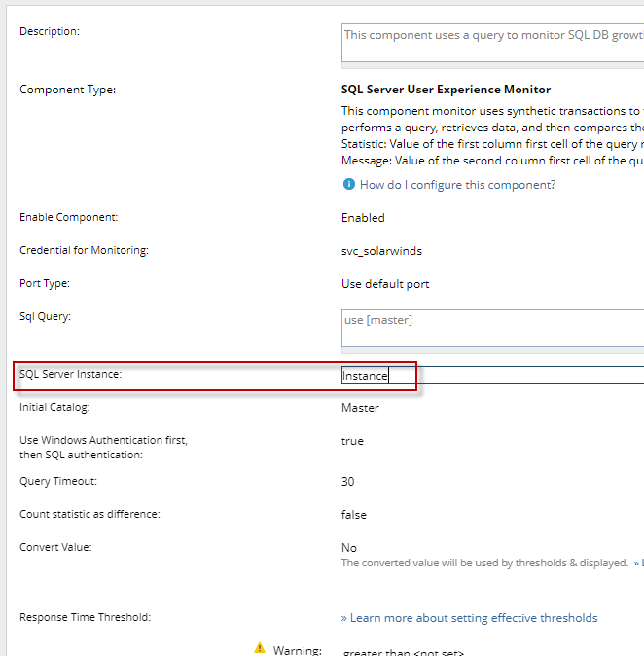Click the 'Response Time Threshold:' label

point(85,617)
